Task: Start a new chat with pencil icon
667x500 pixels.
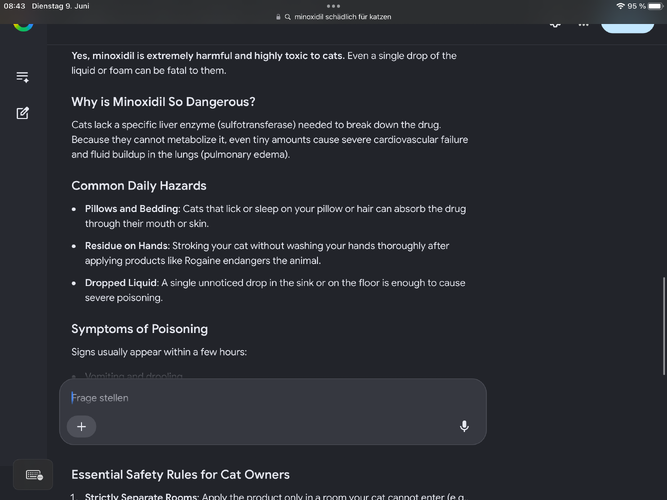Action: [x=23, y=113]
